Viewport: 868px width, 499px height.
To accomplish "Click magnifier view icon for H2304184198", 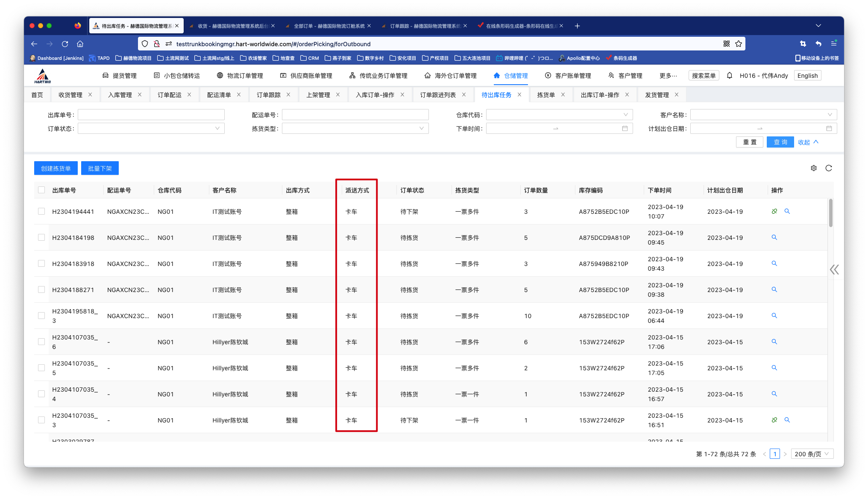I will click(774, 237).
